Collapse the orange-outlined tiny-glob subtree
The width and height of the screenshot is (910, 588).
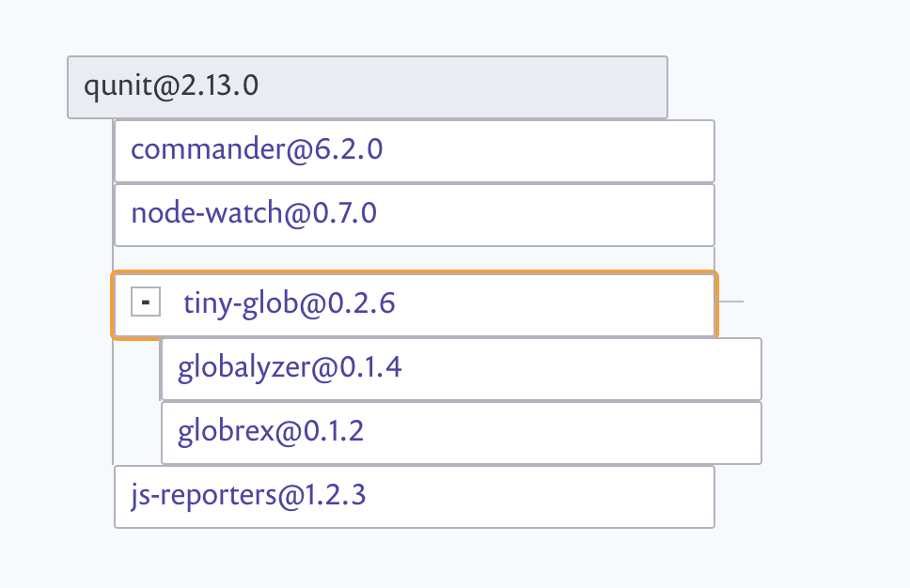(145, 302)
